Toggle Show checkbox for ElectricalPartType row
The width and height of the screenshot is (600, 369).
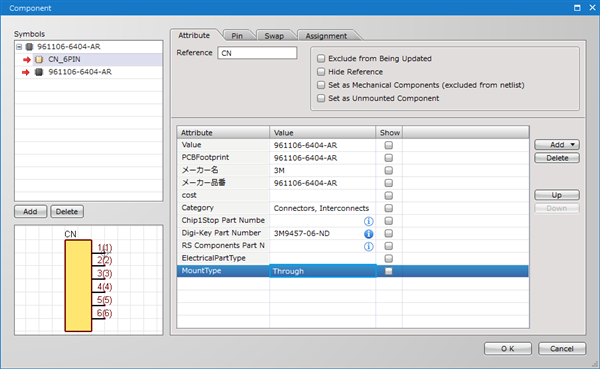(x=388, y=259)
